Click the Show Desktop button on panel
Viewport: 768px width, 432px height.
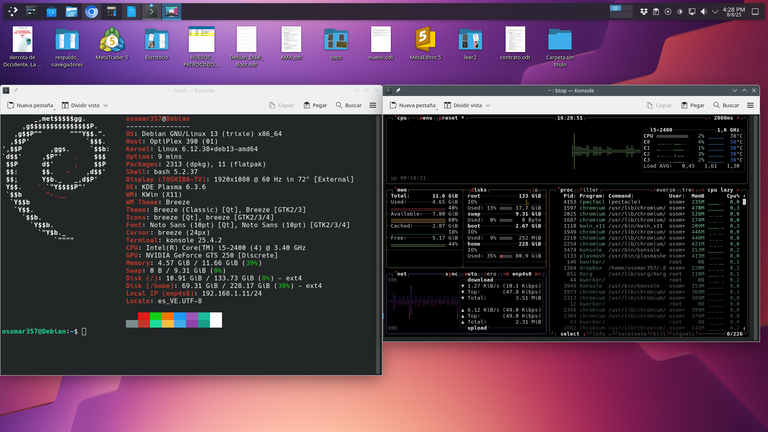755,12
